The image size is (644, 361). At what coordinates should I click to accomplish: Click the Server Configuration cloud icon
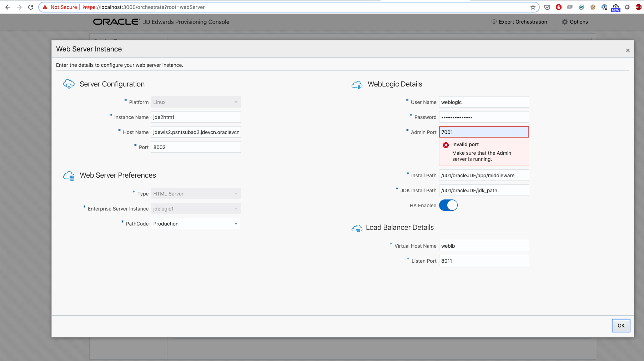point(69,84)
